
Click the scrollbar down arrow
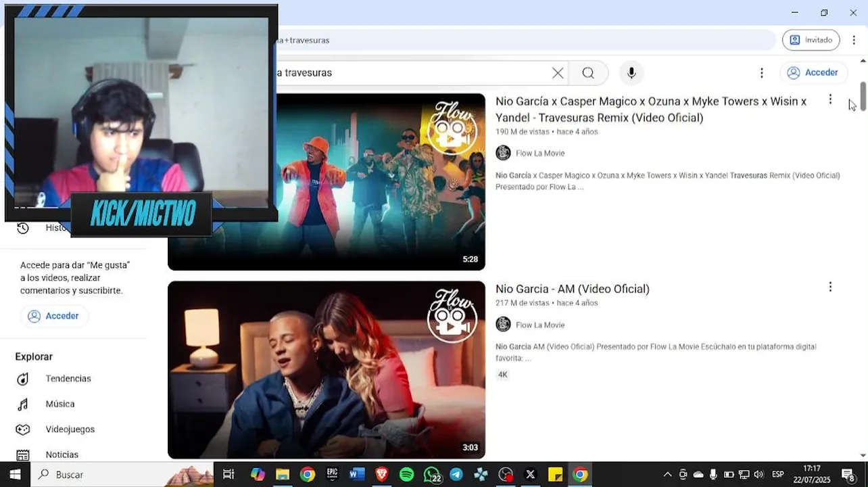863,456
